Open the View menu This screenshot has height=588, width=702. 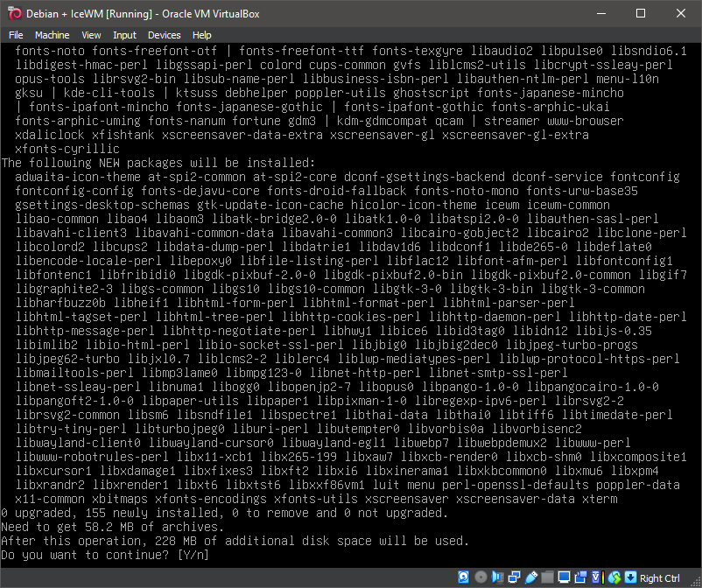click(x=91, y=35)
